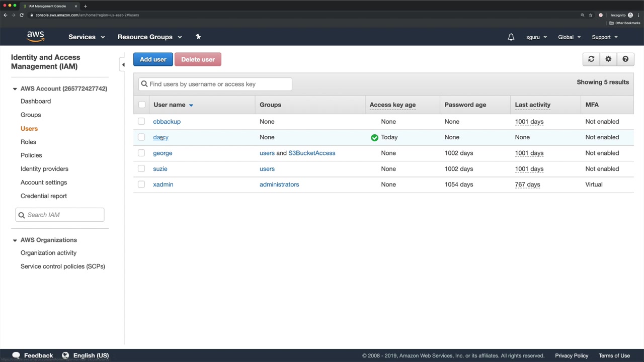
Task: Click the browser page reload icon
Action: 22,15
